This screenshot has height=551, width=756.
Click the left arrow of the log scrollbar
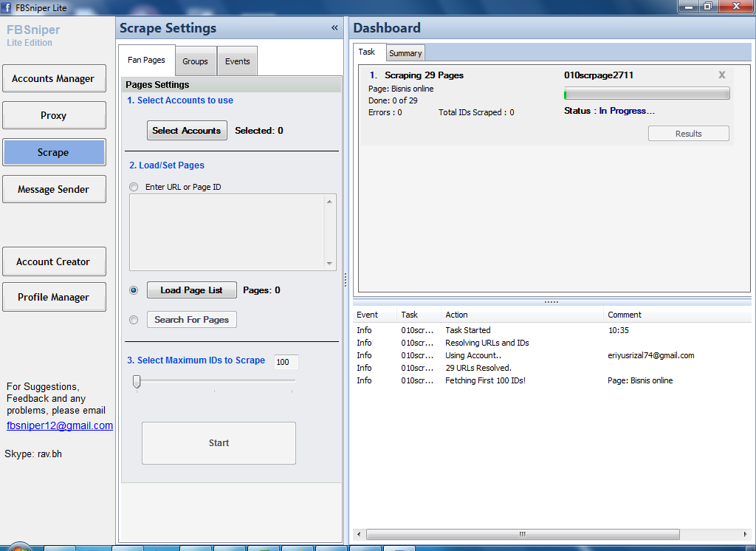click(358, 534)
